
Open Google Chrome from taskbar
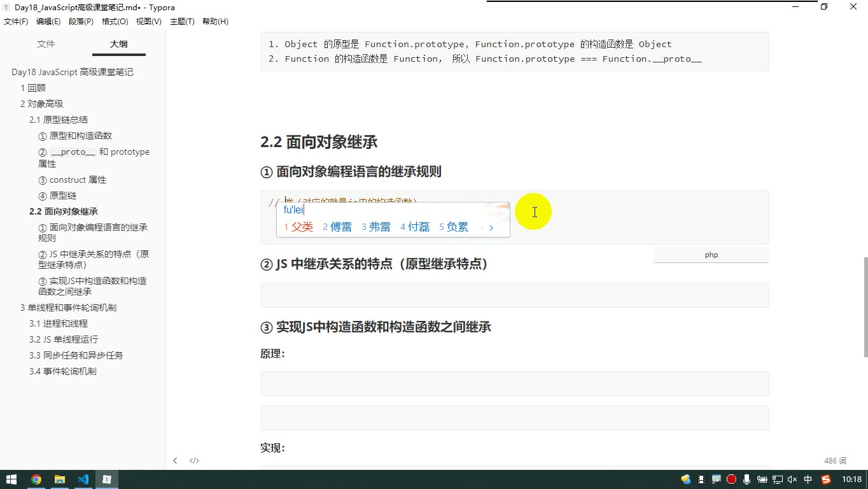tap(36, 479)
